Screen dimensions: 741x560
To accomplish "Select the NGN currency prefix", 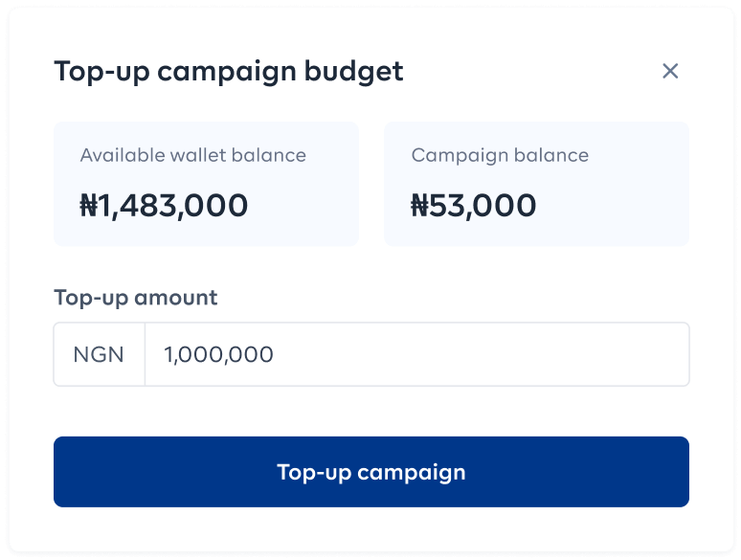I will pyautogui.click(x=99, y=354).
